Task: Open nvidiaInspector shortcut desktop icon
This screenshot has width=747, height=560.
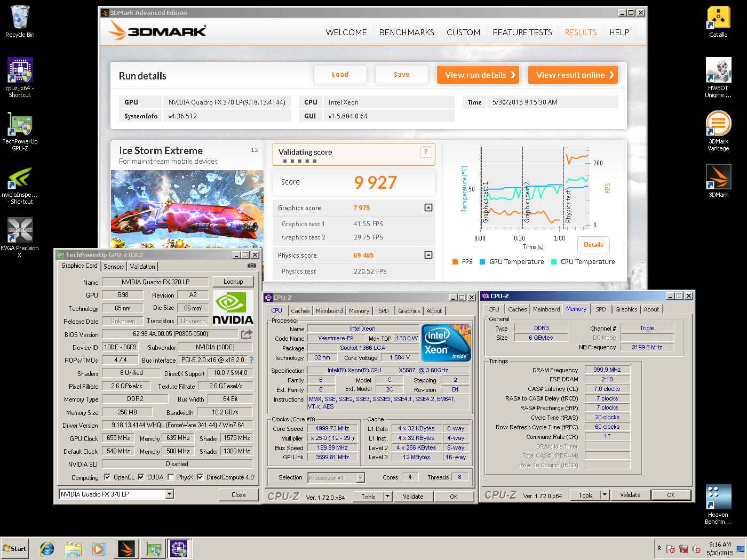Action: point(20,185)
